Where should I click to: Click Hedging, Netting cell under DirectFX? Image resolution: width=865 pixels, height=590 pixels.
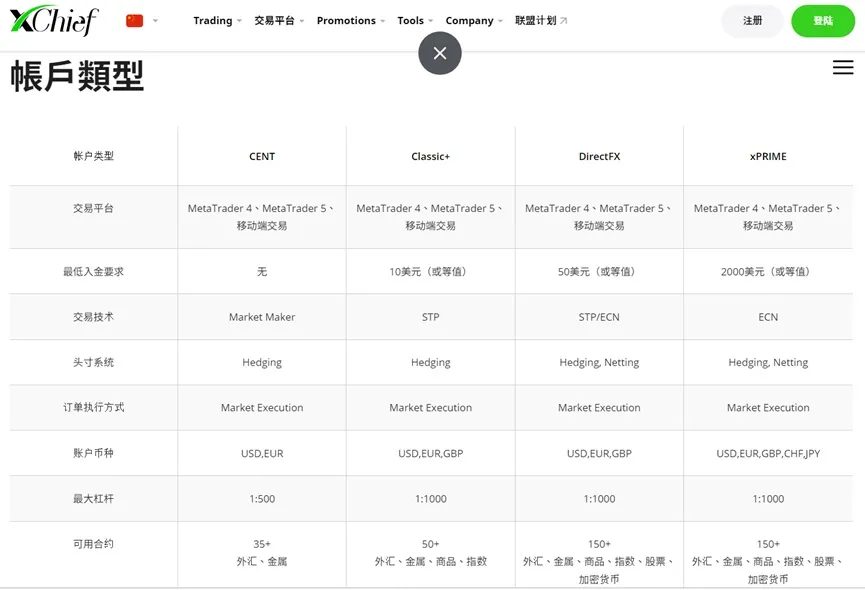coord(599,362)
